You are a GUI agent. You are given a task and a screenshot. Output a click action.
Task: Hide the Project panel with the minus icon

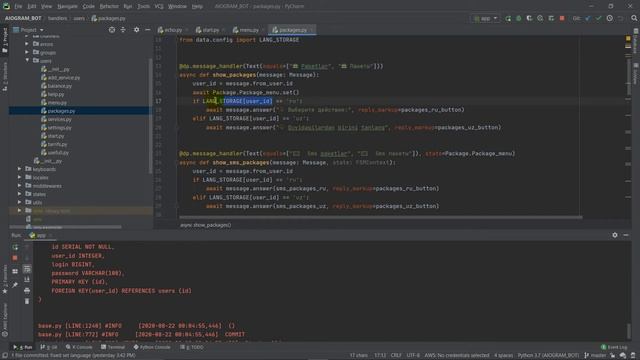pyautogui.click(x=147, y=30)
